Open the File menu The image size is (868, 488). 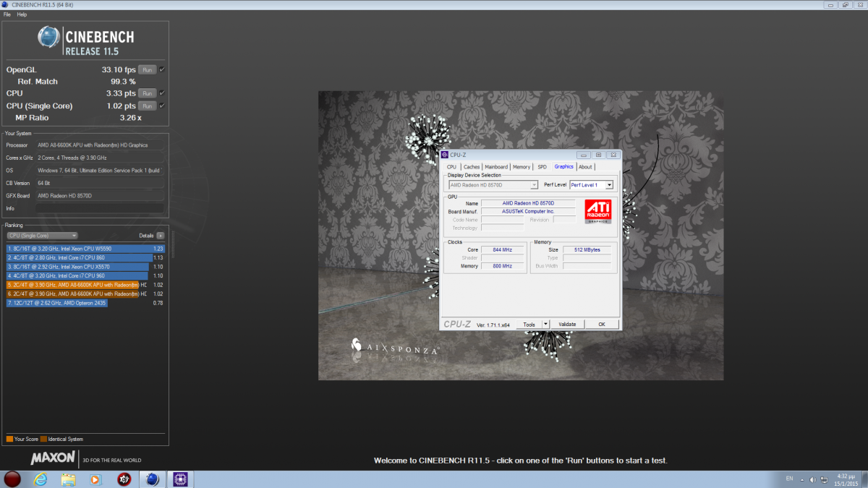[x=7, y=14]
